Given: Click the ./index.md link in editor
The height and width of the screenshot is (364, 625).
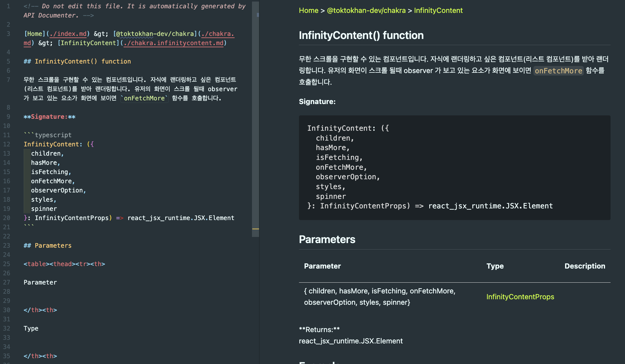Looking at the screenshot, I should 68,34.
